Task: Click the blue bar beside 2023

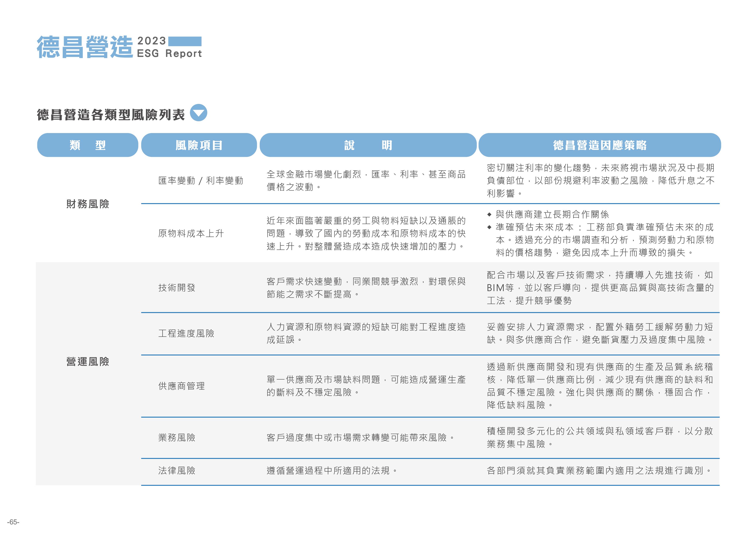Action: [185, 41]
